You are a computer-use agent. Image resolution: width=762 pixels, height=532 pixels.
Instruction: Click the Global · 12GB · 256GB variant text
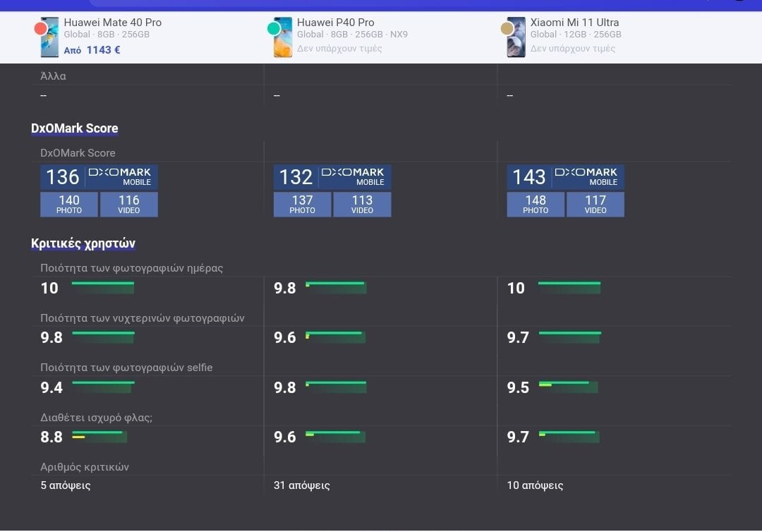576,35
